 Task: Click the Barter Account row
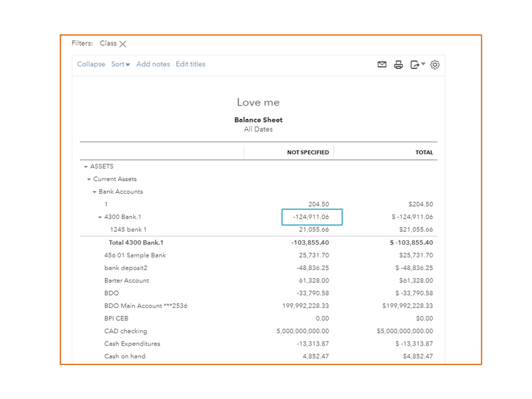click(x=127, y=281)
